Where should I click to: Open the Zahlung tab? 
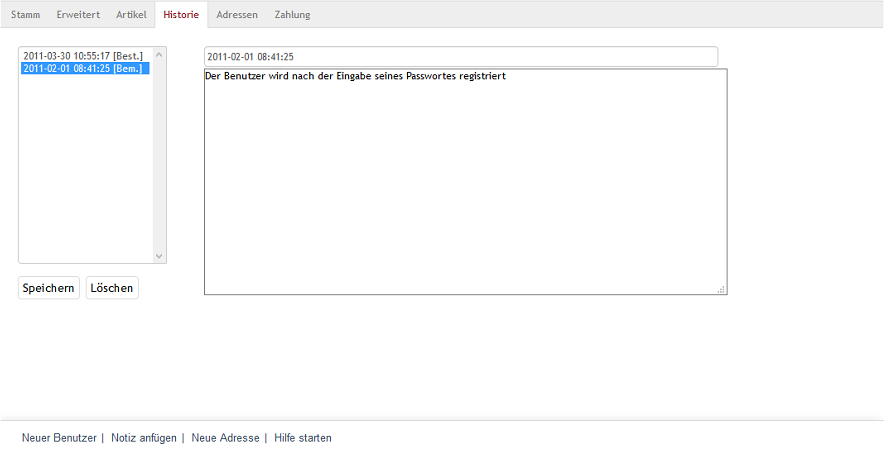[293, 15]
